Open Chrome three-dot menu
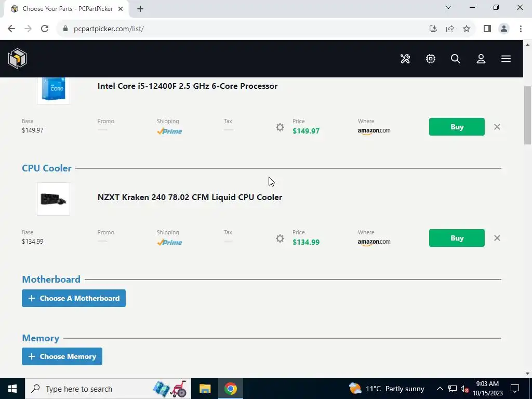This screenshot has height=399, width=532. coord(521,29)
